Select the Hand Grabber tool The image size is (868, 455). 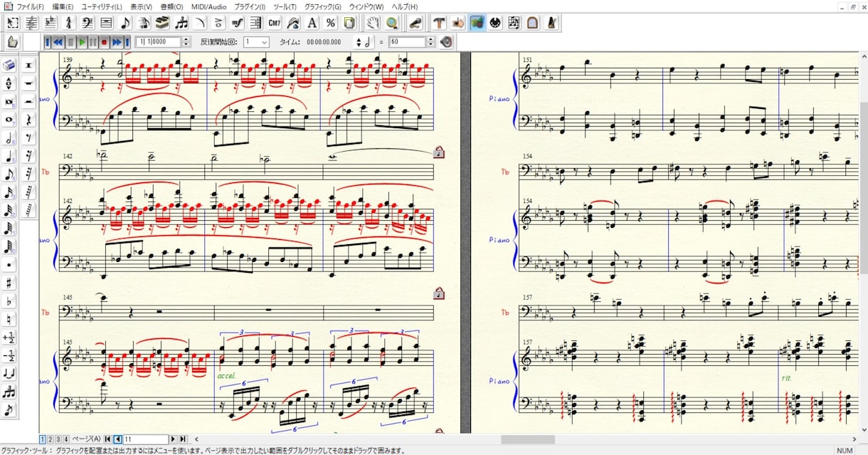(x=373, y=23)
